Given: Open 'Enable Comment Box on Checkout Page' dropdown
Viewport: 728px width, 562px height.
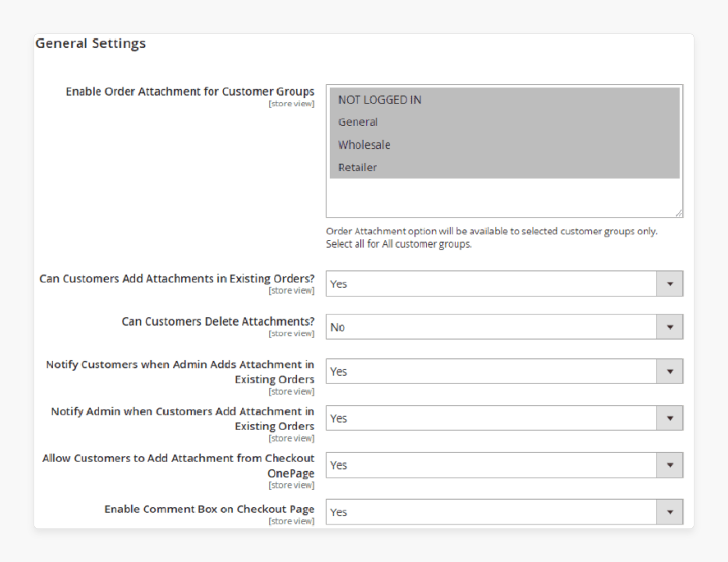Looking at the screenshot, I should point(505,512).
